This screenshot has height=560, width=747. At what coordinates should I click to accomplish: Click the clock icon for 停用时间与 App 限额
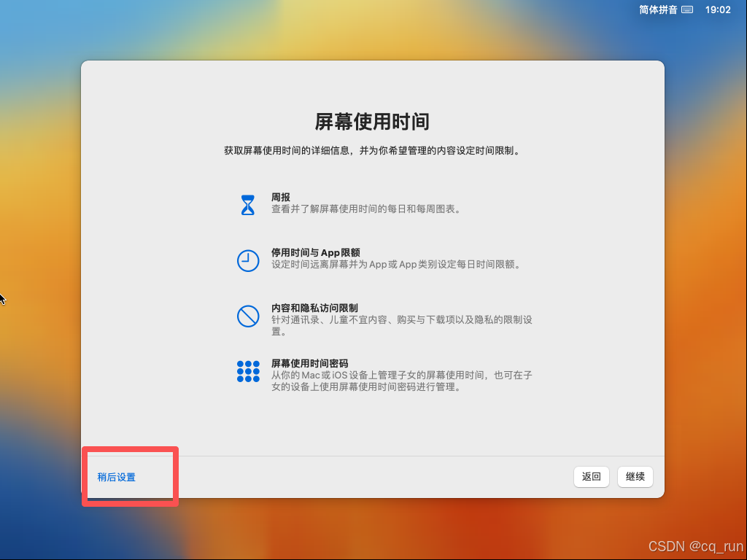(248, 260)
